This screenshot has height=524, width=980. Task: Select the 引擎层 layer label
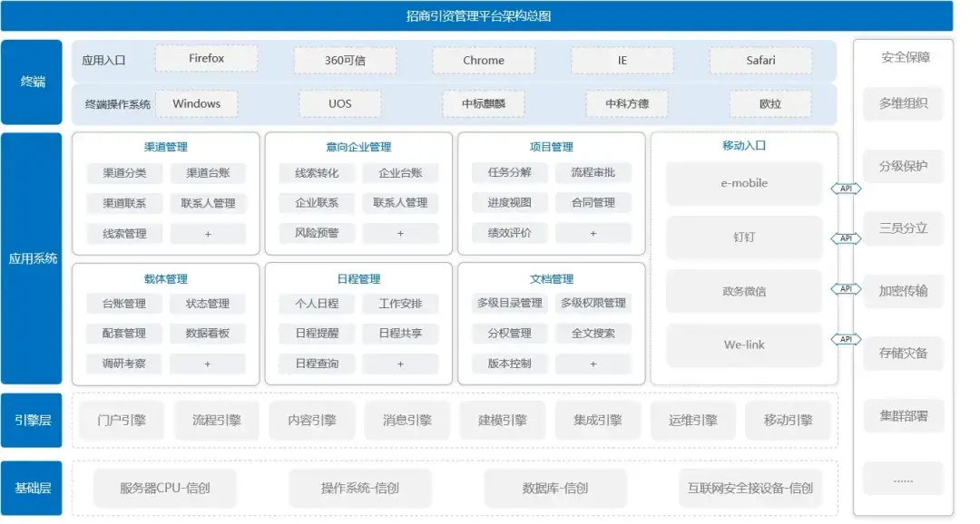pyautogui.click(x=32, y=420)
